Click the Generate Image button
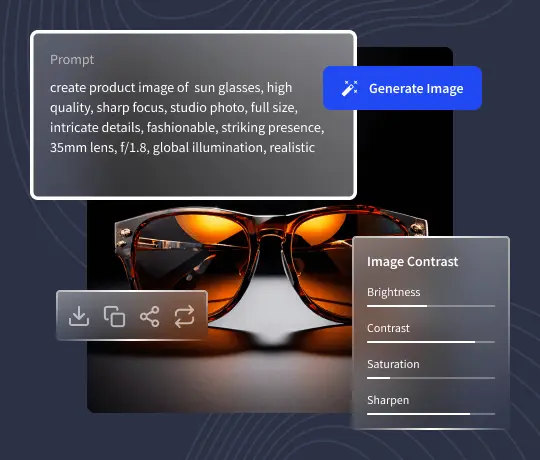Screen dimensions: 540x460 pyautogui.click(x=402, y=88)
